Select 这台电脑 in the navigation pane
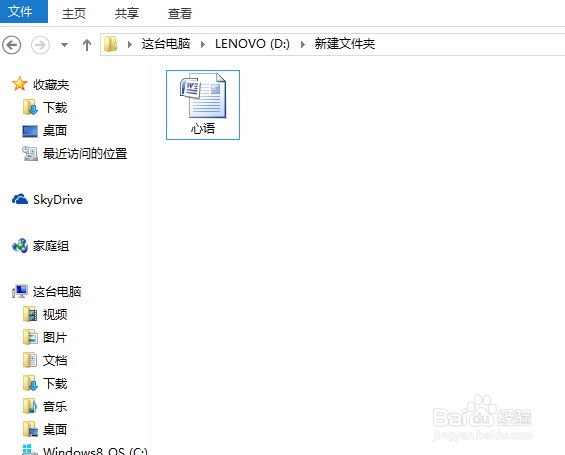 [57, 292]
